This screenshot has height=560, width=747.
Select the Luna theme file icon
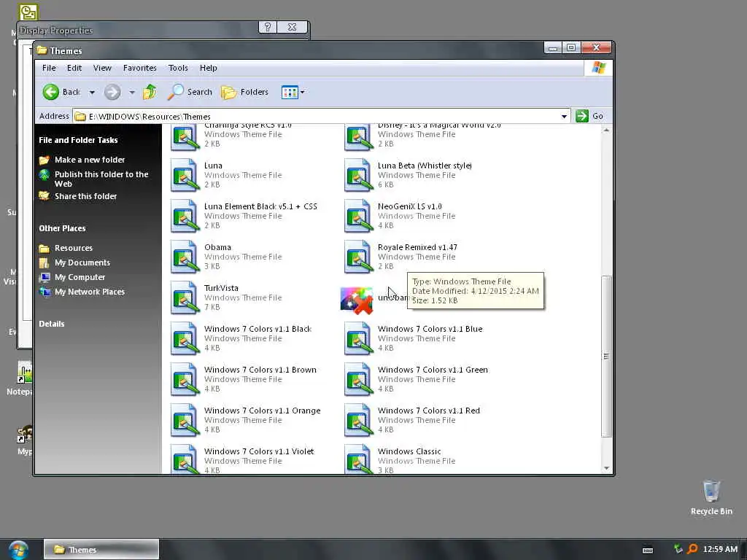[185, 175]
